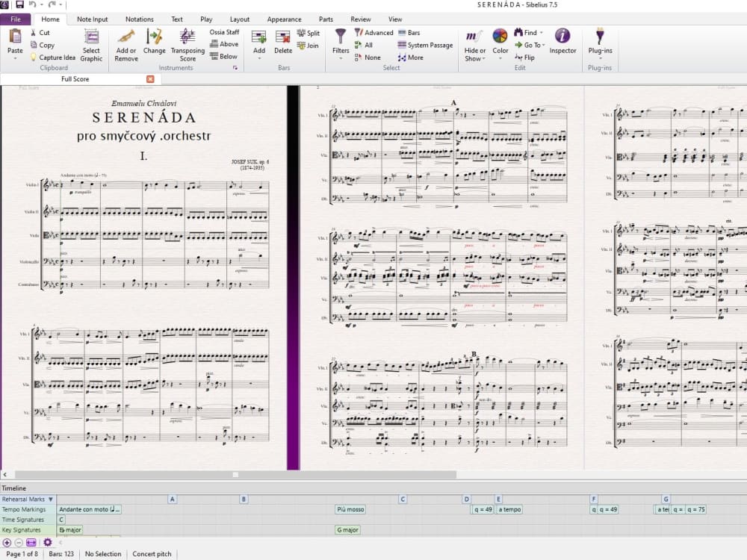
Task: Click the Select Graphic icon
Action: click(x=91, y=37)
